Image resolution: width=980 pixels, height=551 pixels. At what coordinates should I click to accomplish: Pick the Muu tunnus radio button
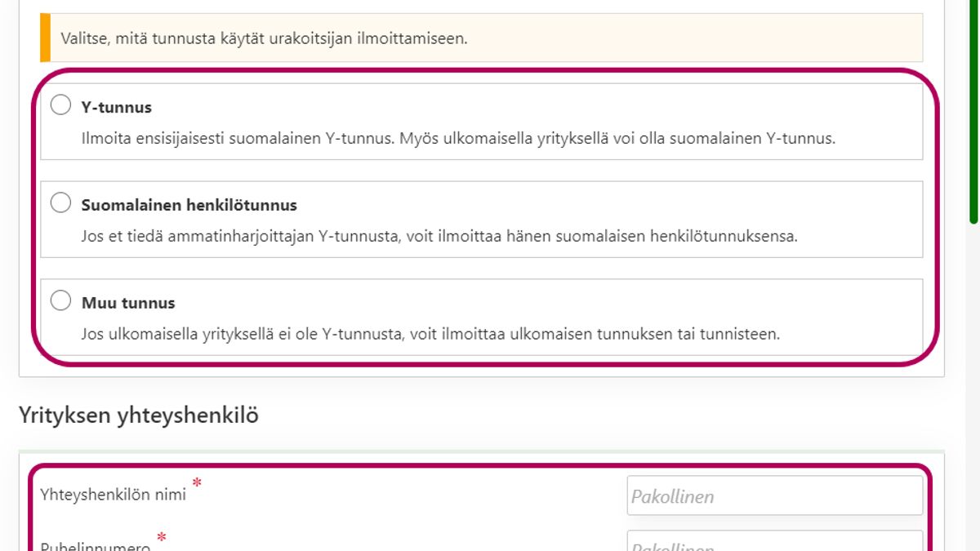click(x=60, y=301)
